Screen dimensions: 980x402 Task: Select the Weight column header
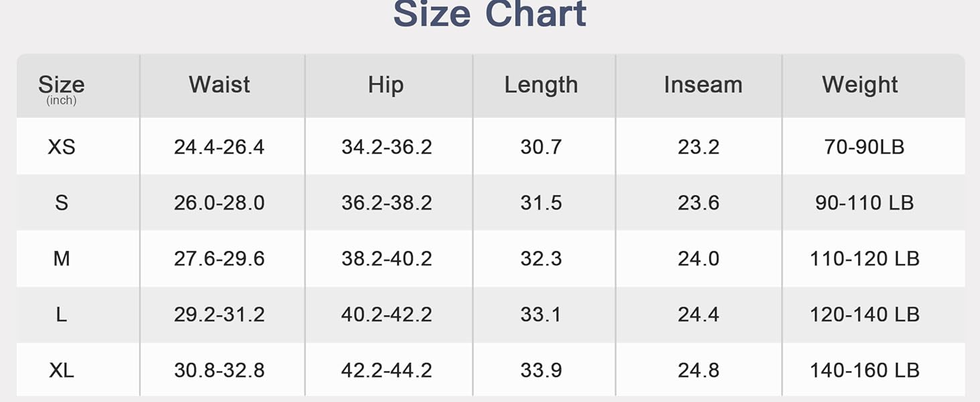click(860, 85)
